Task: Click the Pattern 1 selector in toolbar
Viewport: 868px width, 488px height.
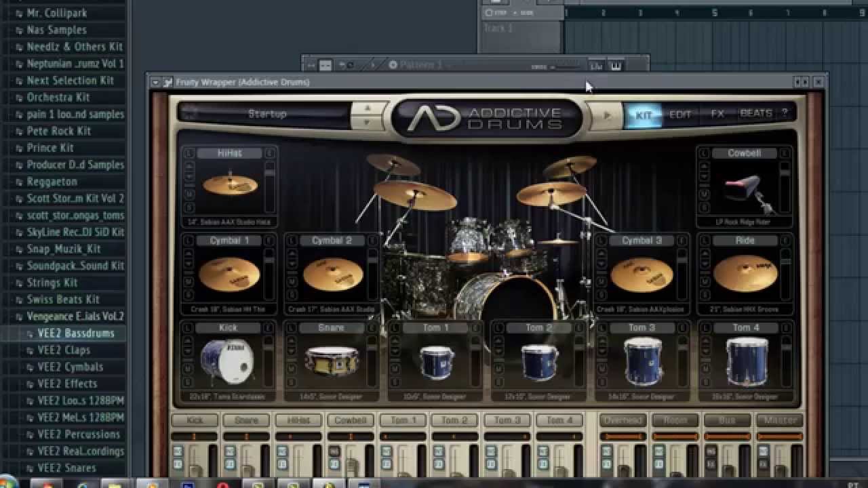Action: (420, 65)
